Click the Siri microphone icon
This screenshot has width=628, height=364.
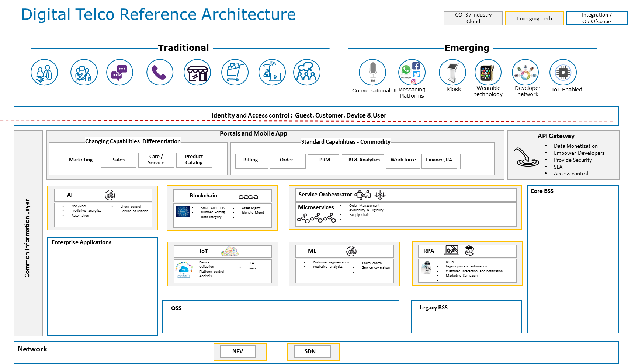point(372,72)
